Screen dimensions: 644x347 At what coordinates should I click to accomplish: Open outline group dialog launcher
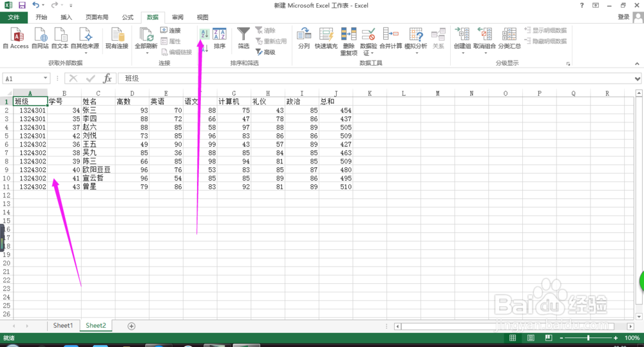[x=569, y=64]
